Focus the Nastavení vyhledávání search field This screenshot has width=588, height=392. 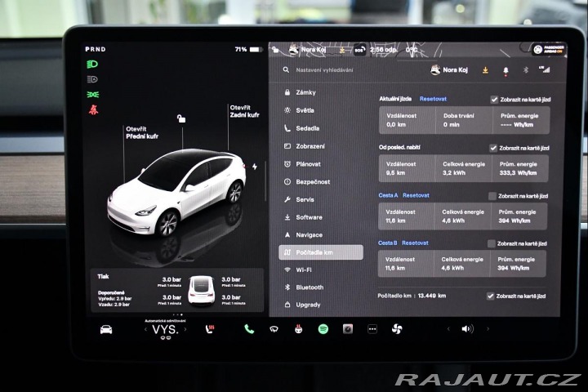click(324, 69)
